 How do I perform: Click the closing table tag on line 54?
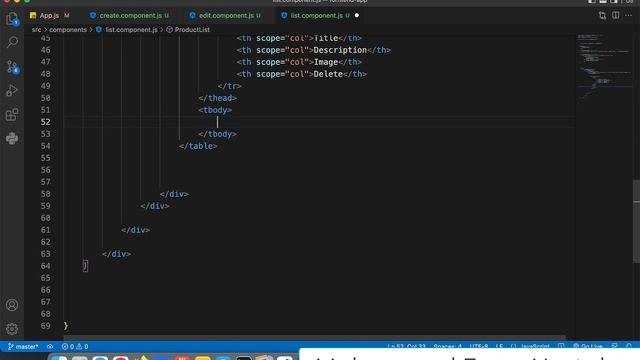tap(198, 146)
